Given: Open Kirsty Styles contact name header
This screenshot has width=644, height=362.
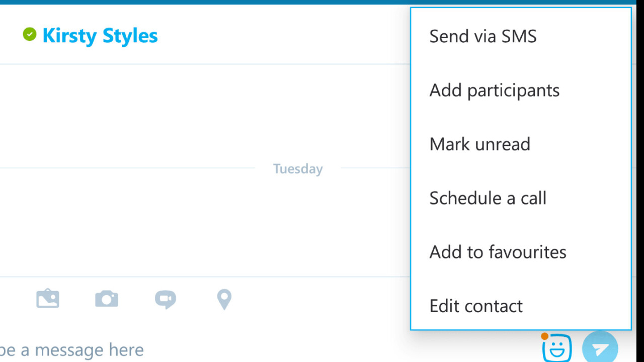Looking at the screenshot, I should click(100, 36).
